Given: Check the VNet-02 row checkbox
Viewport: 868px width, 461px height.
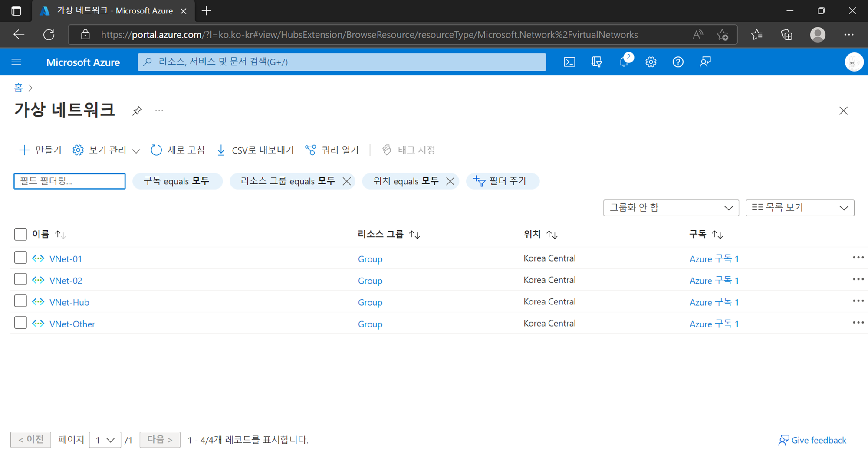Looking at the screenshot, I should (20, 279).
